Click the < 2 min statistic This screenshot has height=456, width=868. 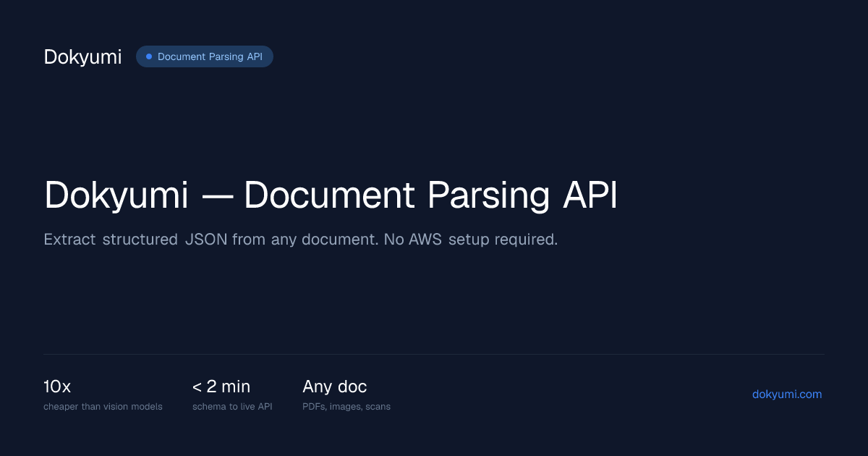pyautogui.click(x=221, y=387)
